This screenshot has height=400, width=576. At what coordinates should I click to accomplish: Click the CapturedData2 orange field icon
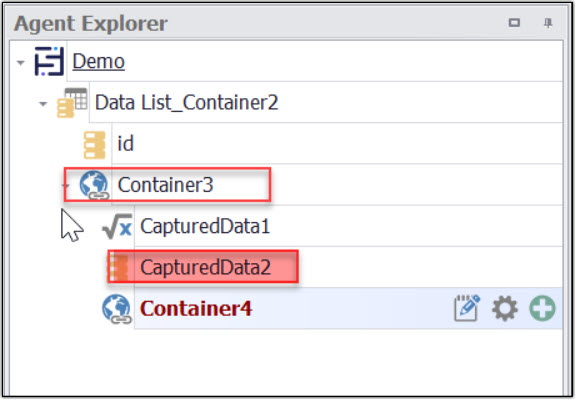[x=120, y=267]
